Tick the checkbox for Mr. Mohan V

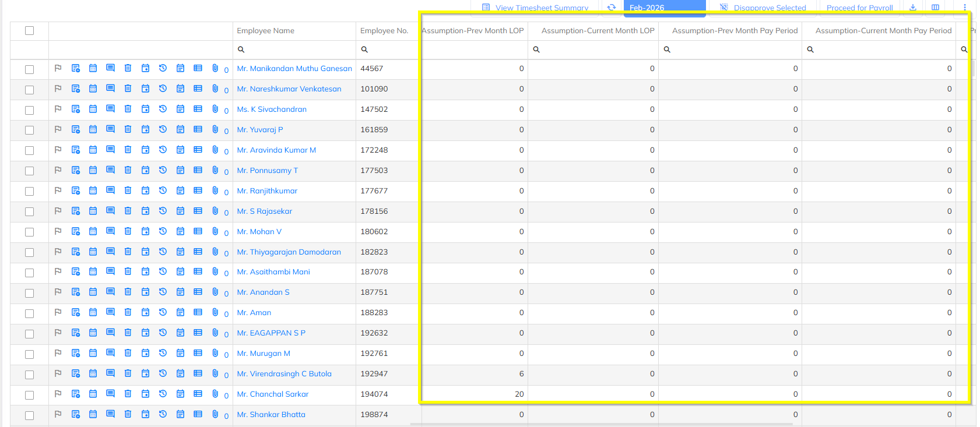[x=29, y=232]
